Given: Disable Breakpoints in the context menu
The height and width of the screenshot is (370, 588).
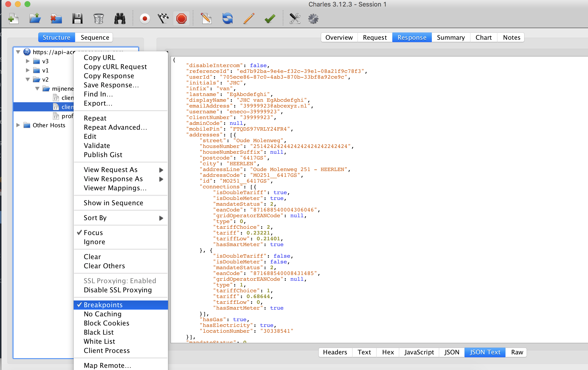Looking at the screenshot, I should click(x=103, y=305).
